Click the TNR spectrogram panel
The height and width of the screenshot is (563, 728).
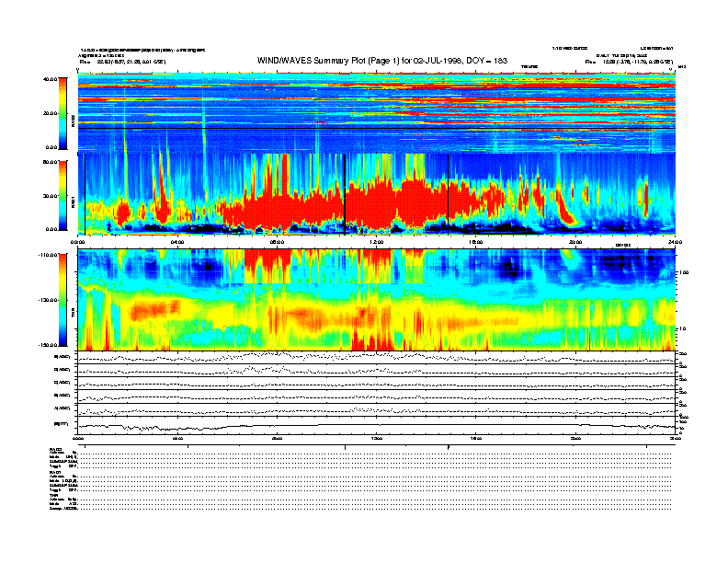coord(376,300)
